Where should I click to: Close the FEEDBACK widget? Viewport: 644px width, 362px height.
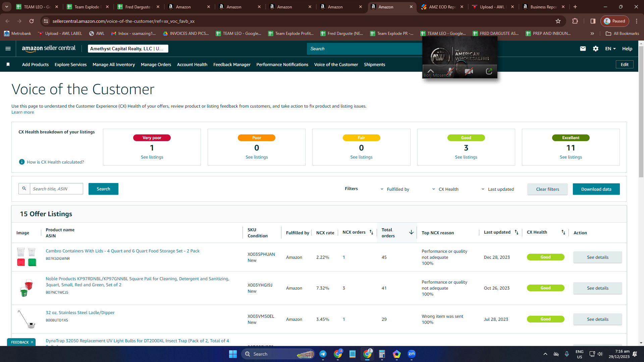click(32, 342)
